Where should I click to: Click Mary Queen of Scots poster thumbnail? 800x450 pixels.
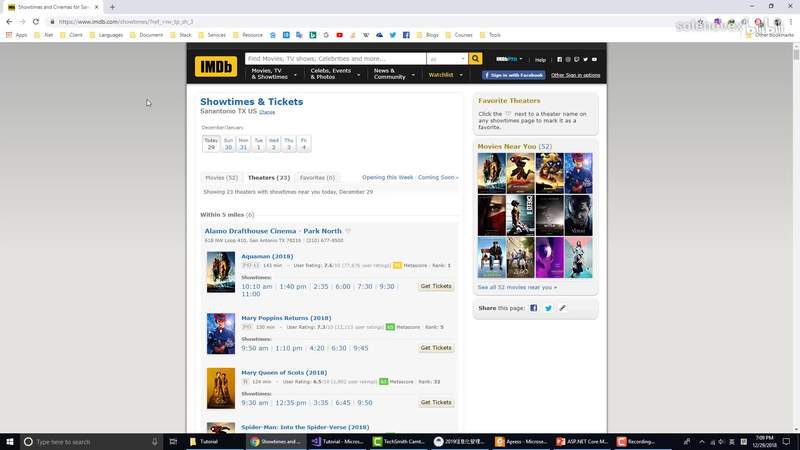click(221, 388)
